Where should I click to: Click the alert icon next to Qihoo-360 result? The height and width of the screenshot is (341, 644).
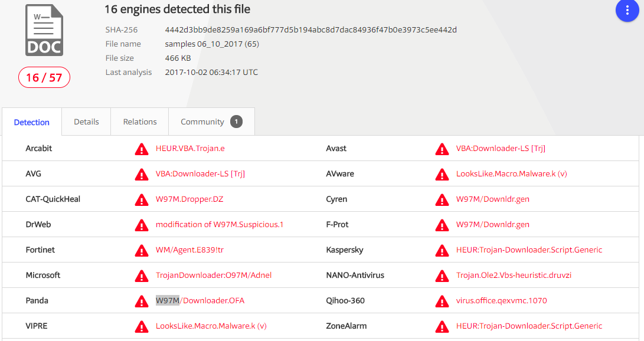coord(442,301)
